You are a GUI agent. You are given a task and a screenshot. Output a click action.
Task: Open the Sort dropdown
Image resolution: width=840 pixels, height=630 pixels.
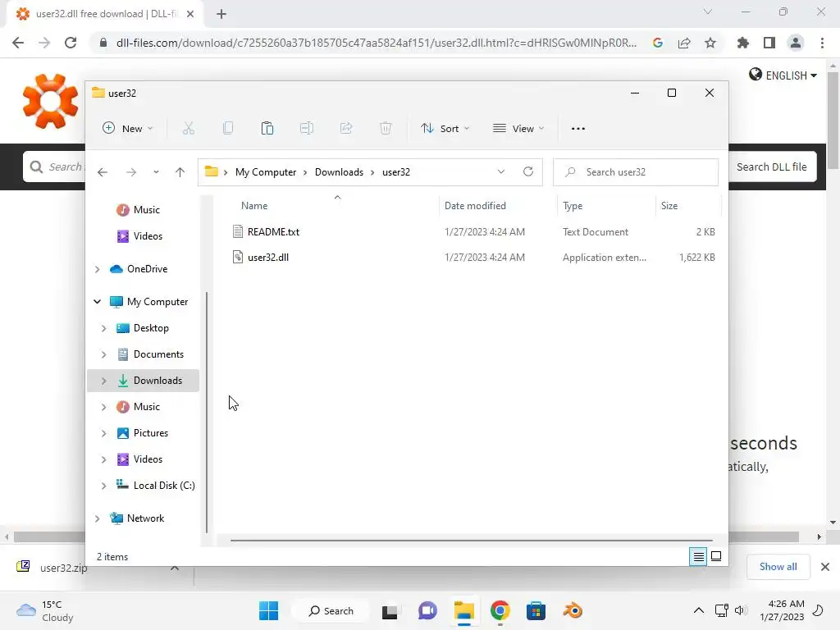[445, 129]
